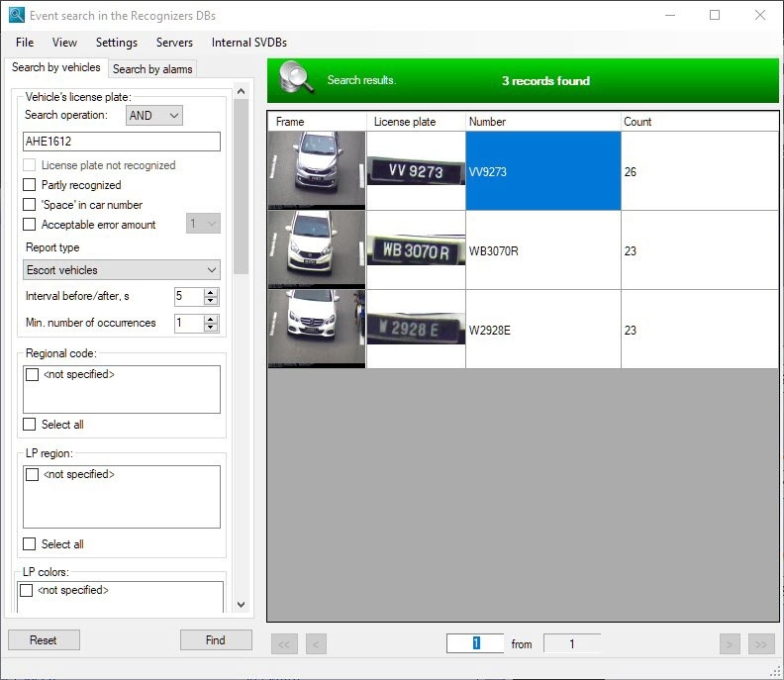Go to the next results page
The height and width of the screenshot is (680, 784).
pos(730,644)
